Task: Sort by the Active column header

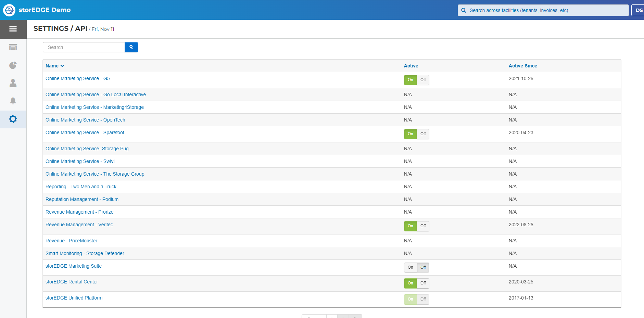Action: click(411, 66)
